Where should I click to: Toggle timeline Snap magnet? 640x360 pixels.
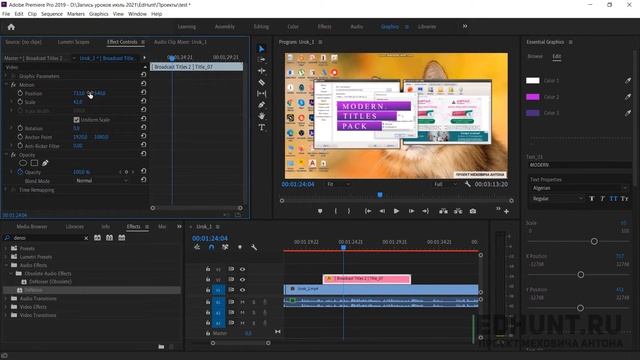coord(211,247)
